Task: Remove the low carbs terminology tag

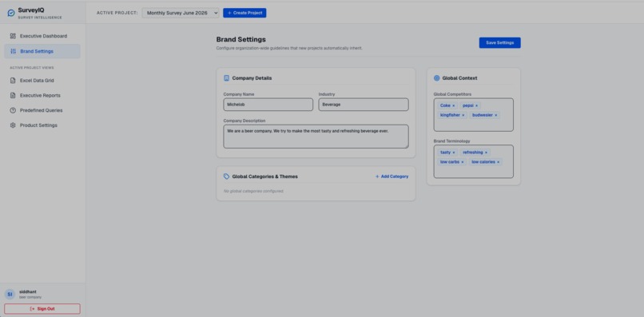Action: coord(463,162)
